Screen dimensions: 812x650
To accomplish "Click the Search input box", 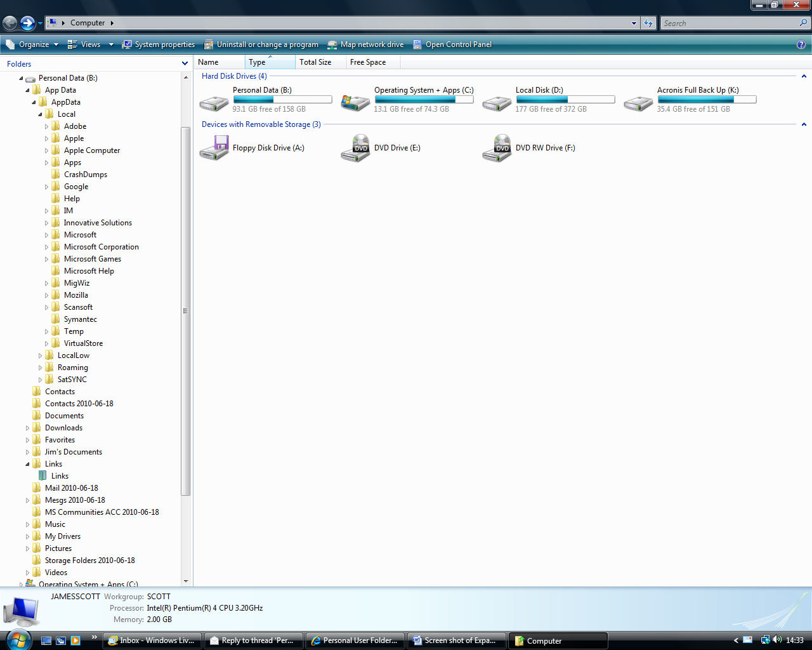I will pos(730,23).
